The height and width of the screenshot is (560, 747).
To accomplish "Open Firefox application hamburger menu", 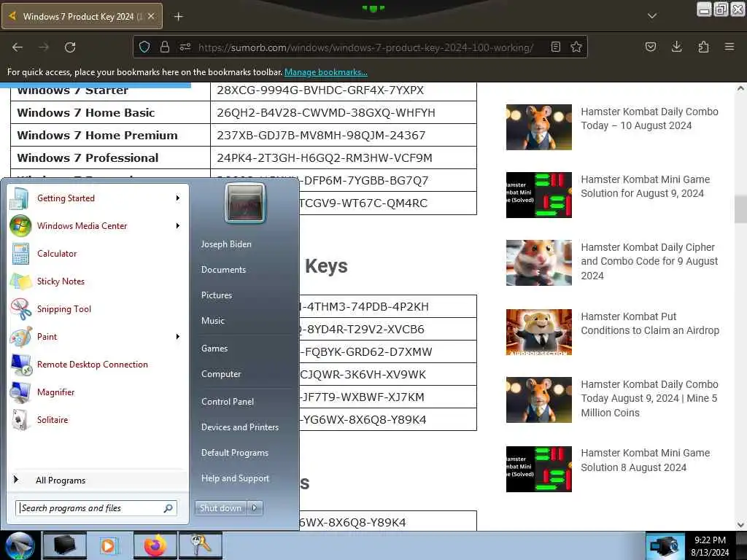I will (729, 47).
